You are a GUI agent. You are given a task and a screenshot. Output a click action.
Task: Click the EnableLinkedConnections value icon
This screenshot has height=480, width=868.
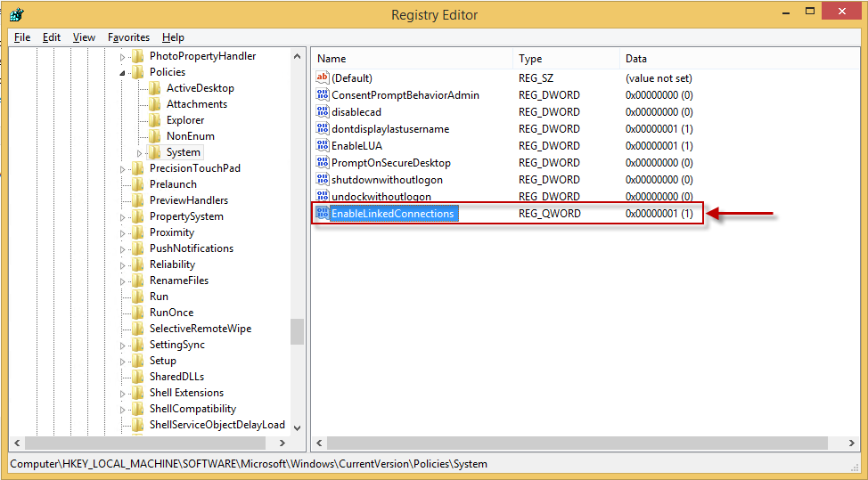323,214
